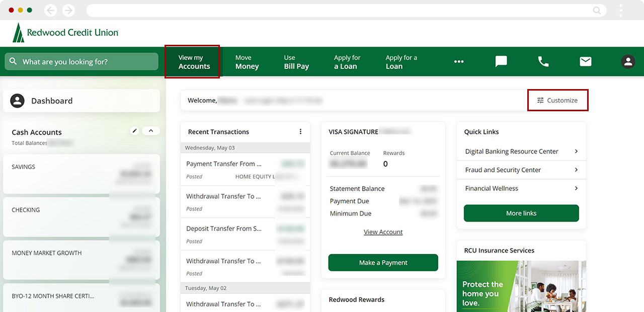Click the Redwood Credit Union logo
The image size is (644, 312).
pos(66,33)
